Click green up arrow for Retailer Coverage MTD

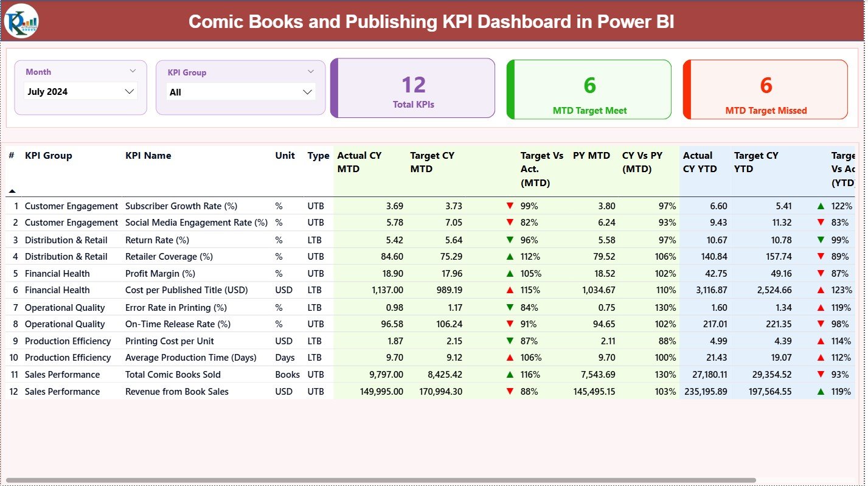click(x=510, y=257)
